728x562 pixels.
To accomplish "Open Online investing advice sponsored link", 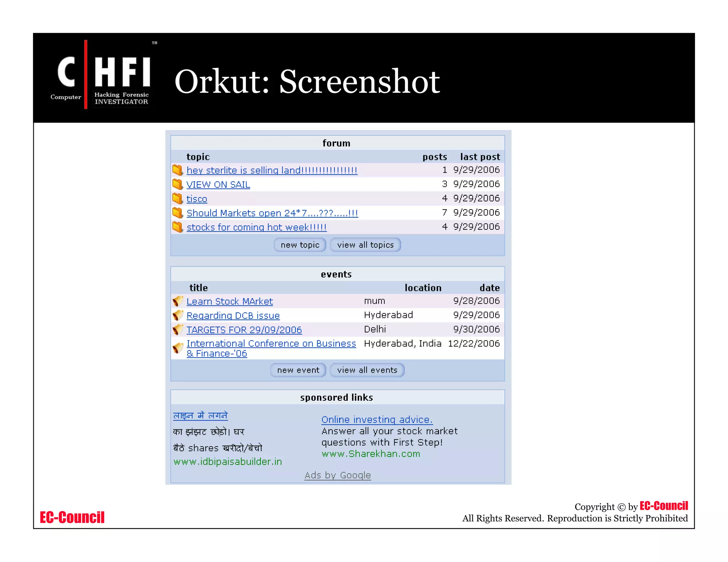I will point(377,420).
